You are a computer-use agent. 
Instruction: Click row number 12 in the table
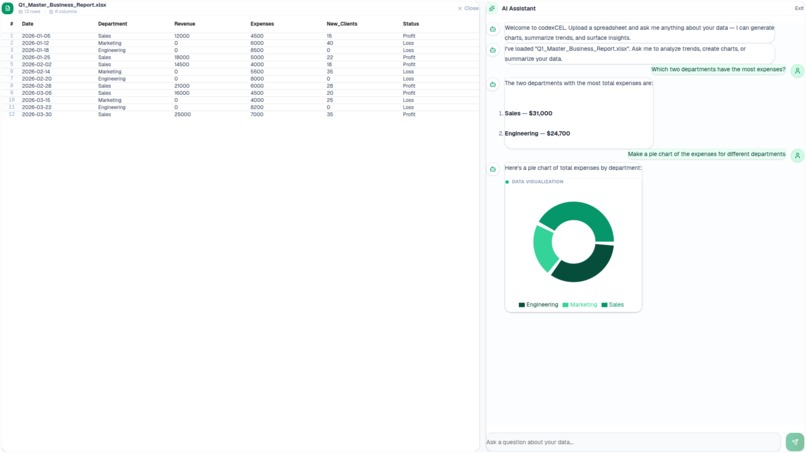point(11,115)
